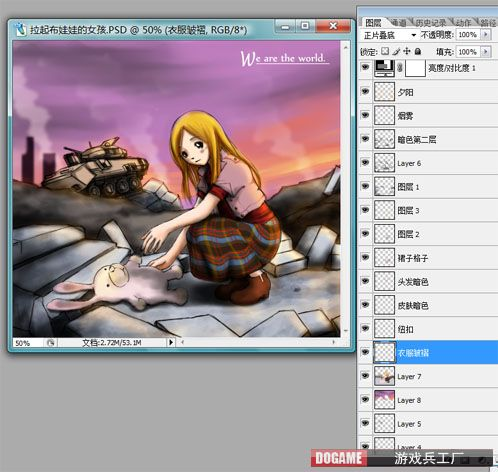Viewport: 498px width, 472px height.
Task: Click Photoshop document icon in title bar
Action: pyautogui.click(x=21, y=29)
